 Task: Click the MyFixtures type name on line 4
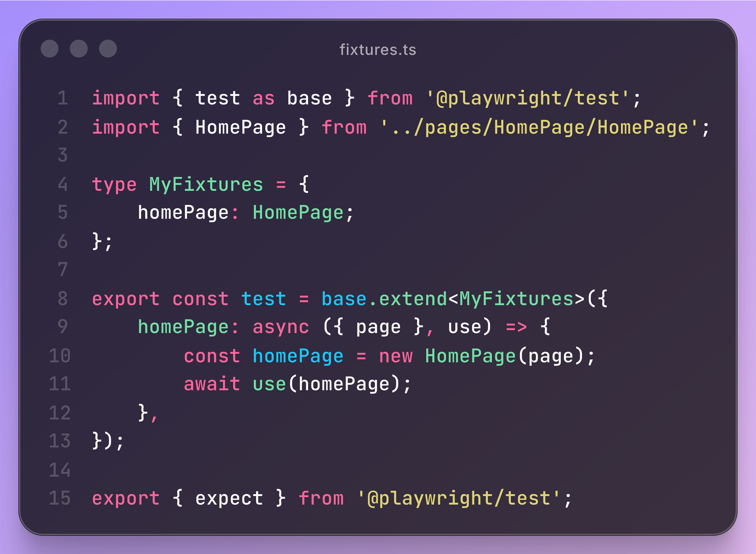(206, 184)
